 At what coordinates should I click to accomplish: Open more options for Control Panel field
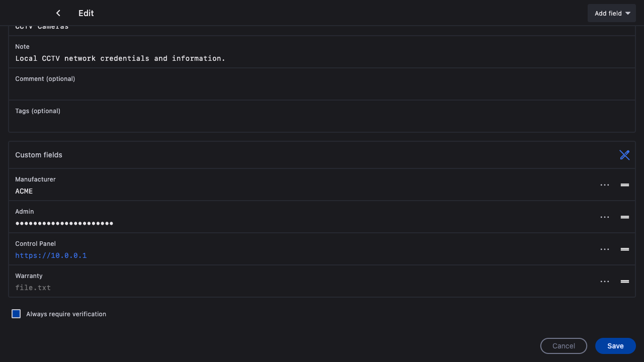[605, 249]
